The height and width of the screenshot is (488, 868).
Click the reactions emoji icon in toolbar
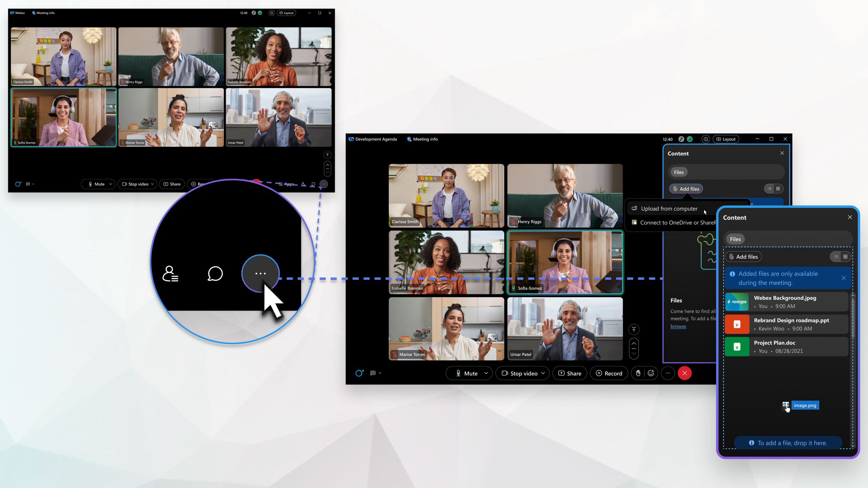pyautogui.click(x=650, y=373)
